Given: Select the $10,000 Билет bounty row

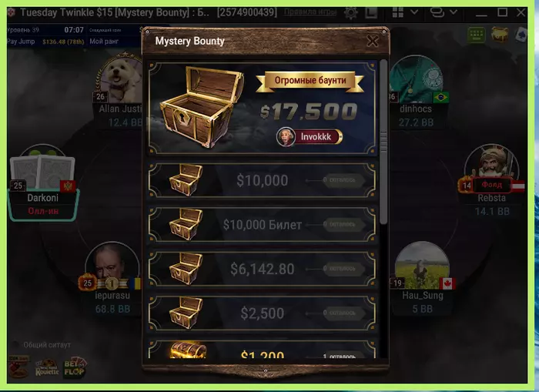Looking at the screenshot, I should tap(262, 225).
